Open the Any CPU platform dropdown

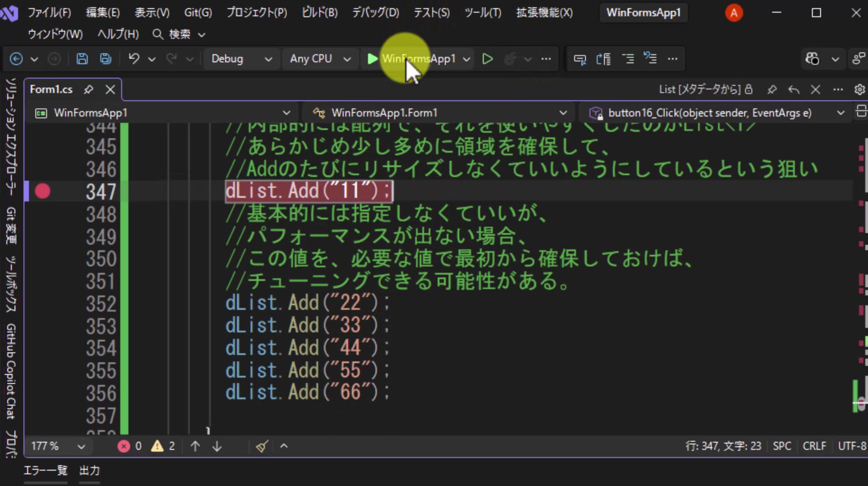coord(320,59)
